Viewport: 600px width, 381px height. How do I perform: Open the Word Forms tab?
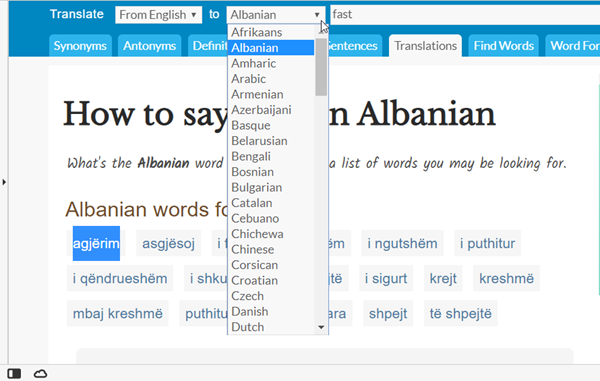[572, 46]
